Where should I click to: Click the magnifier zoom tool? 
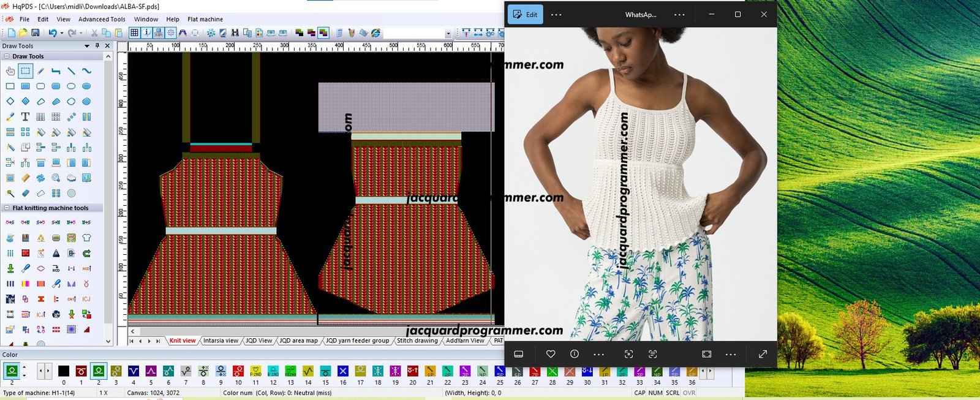tap(56, 178)
